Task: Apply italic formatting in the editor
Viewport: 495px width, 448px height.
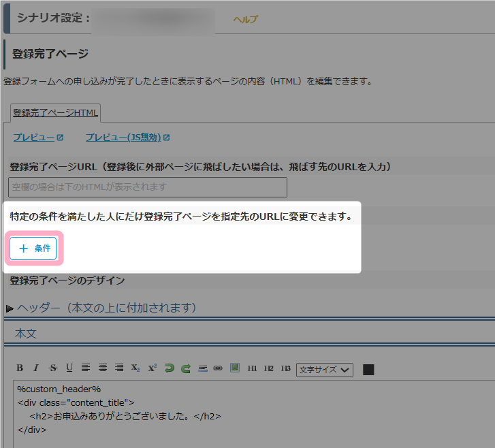Action: click(36, 368)
